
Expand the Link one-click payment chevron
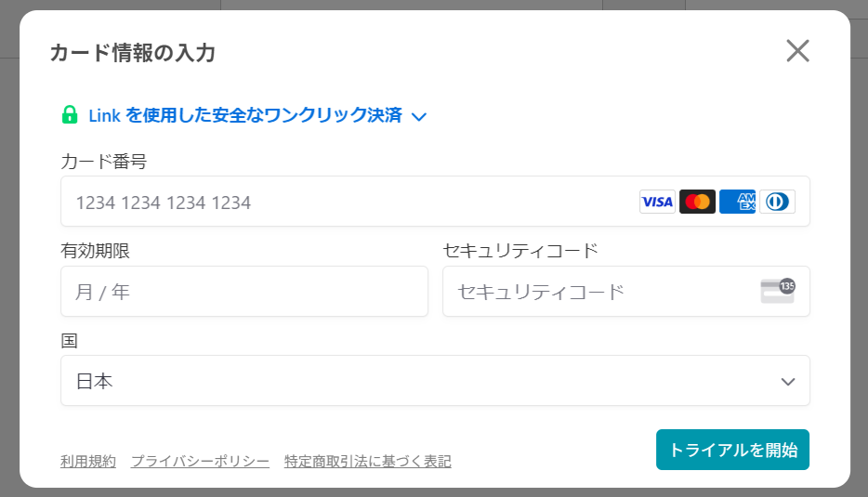coord(419,116)
